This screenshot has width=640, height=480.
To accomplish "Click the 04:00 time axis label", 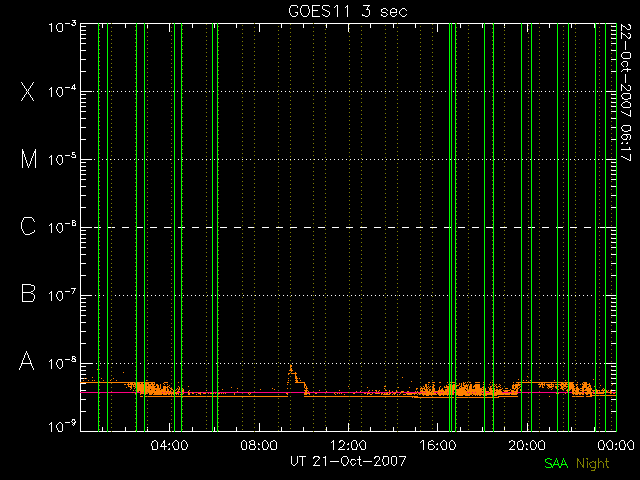I will point(169,445).
